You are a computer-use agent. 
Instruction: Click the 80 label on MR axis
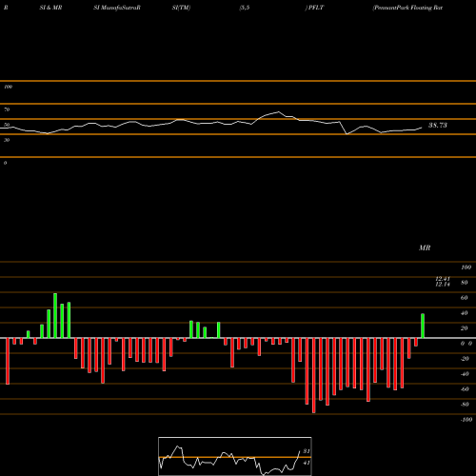pos(465,283)
